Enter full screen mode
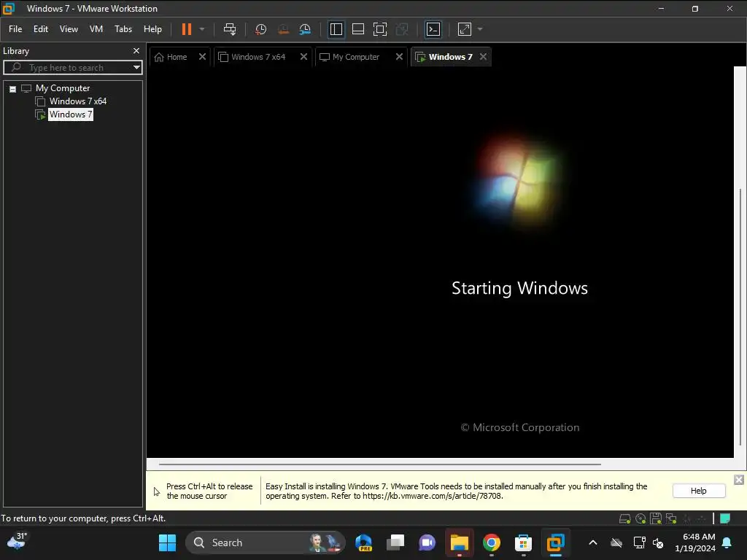Image resolution: width=747 pixels, height=560 pixels. (379, 29)
